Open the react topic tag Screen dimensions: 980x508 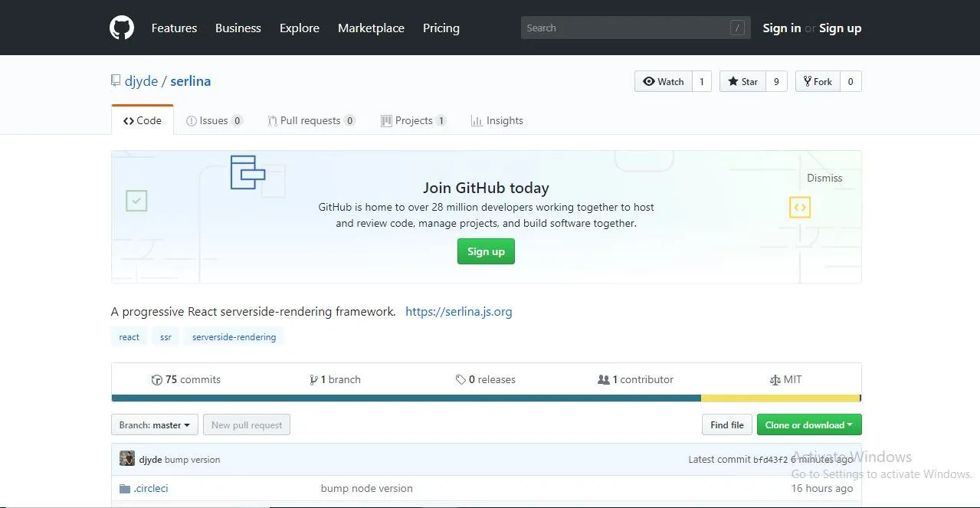[129, 336]
